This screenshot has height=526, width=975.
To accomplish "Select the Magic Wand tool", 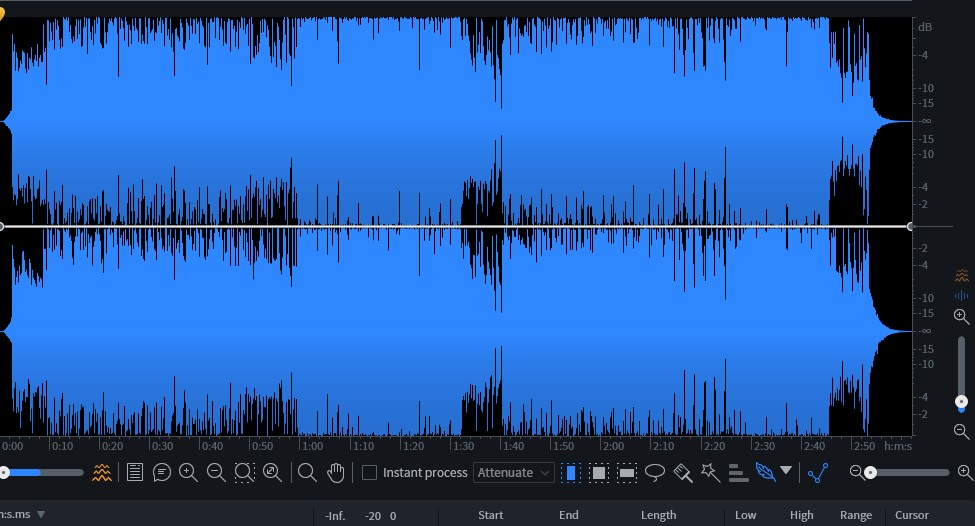I will [x=710, y=473].
